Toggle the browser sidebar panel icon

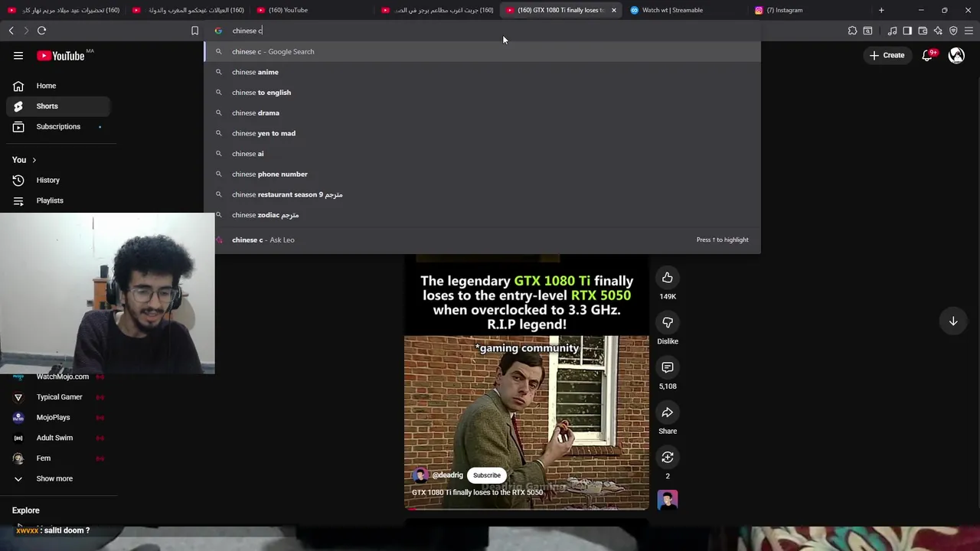pyautogui.click(x=907, y=31)
